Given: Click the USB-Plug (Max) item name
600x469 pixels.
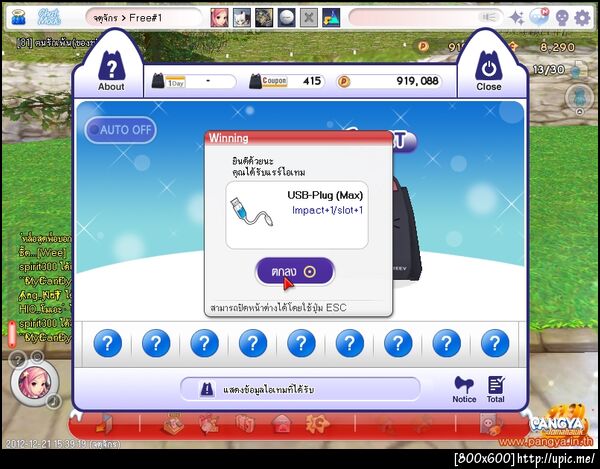Looking at the screenshot, I should 325,195.
